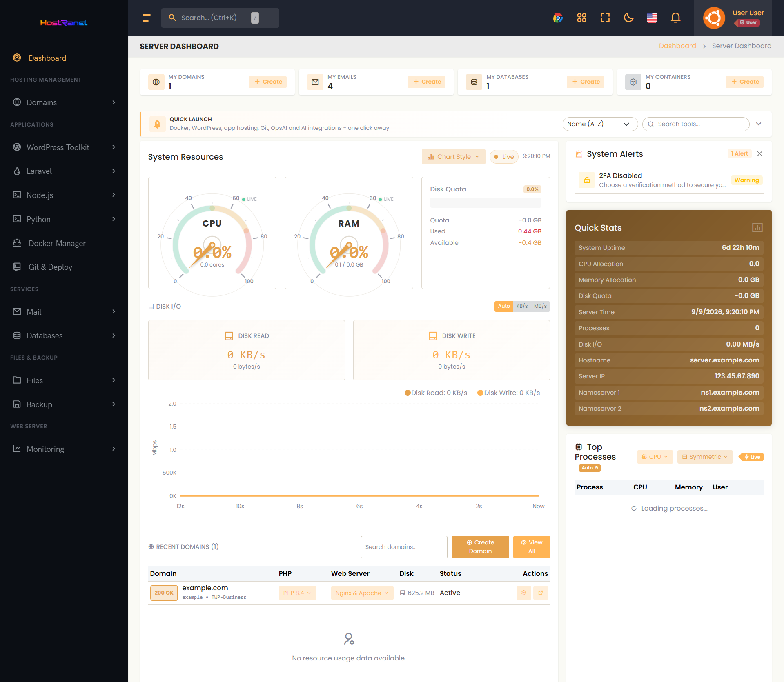This screenshot has width=784, height=682.
Task: Toggle the Top Processes Live badge
Action: (752, 457)
